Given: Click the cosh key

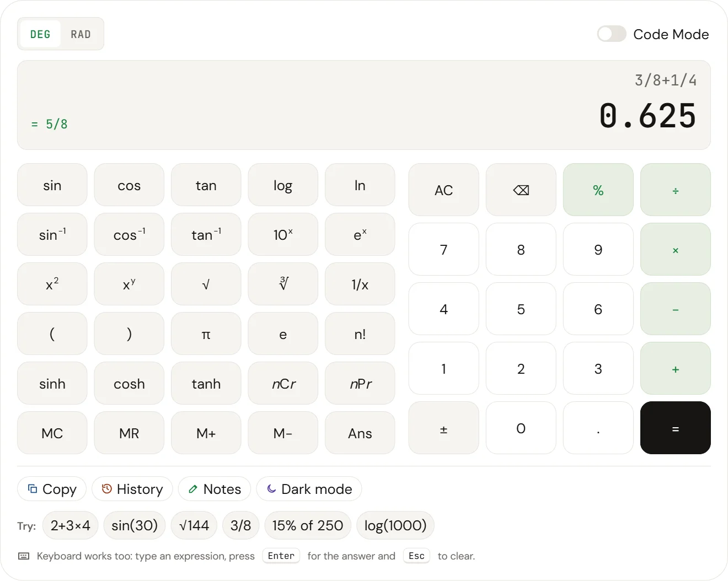Looking at the screenshot, I should [129, 383].
